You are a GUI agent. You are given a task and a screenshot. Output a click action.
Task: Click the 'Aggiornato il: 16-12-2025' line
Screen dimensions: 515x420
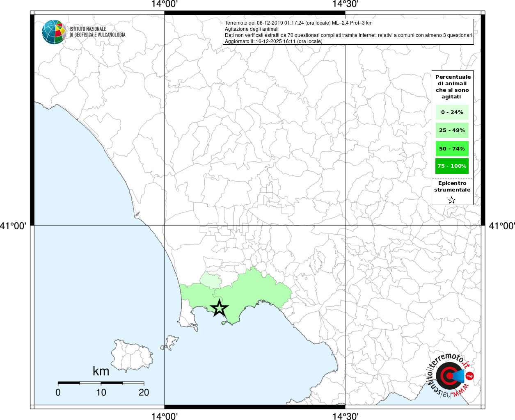pos(274,41)
